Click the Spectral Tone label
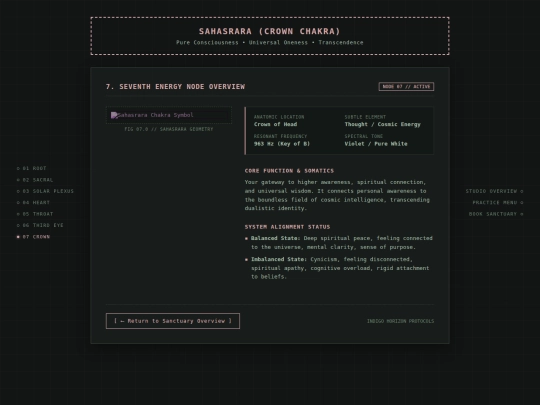 364,136
